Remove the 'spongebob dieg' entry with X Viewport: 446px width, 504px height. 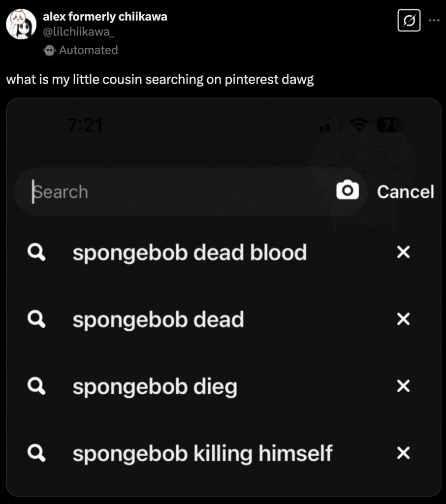pyautogui.click(x=403, y=386)
